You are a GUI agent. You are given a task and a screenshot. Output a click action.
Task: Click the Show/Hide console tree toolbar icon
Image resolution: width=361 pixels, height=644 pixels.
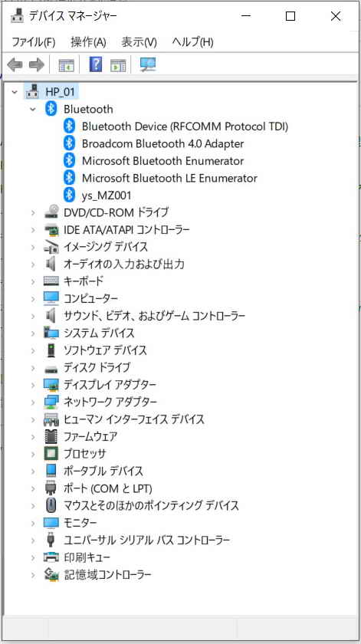[66, 65]
